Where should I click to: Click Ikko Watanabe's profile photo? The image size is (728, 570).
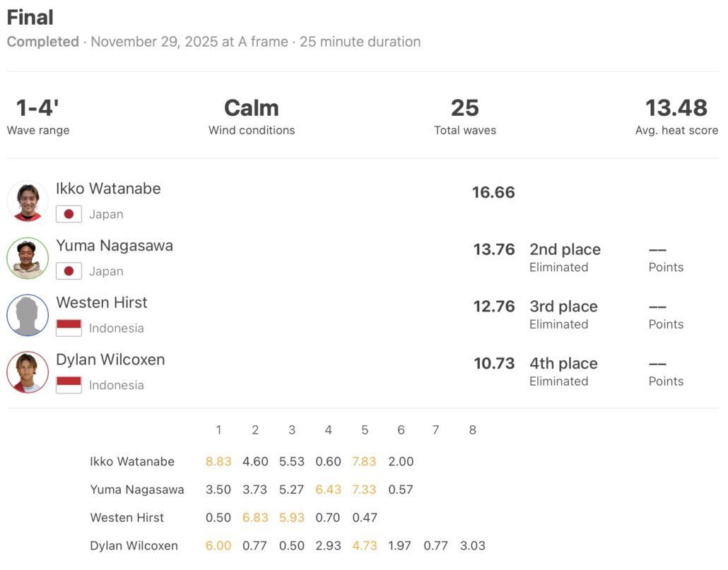28,201
